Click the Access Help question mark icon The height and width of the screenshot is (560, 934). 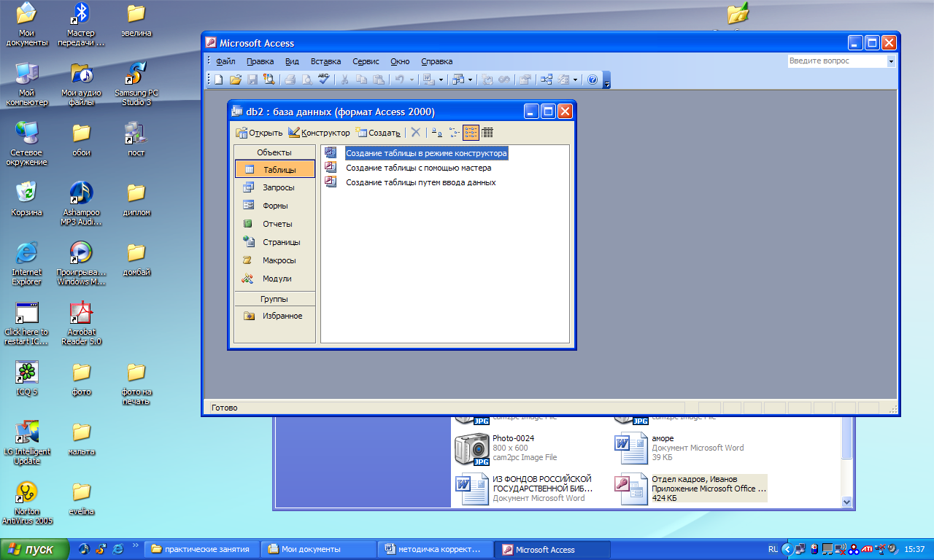coord(593,79)
